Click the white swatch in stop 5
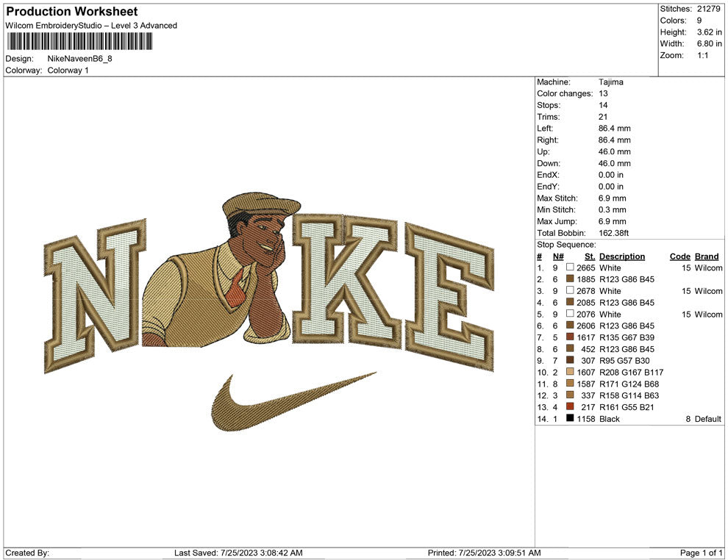Image resolution: width=728 pixels, height=560 pixels. pyautogui.click(x=570, y=314)
